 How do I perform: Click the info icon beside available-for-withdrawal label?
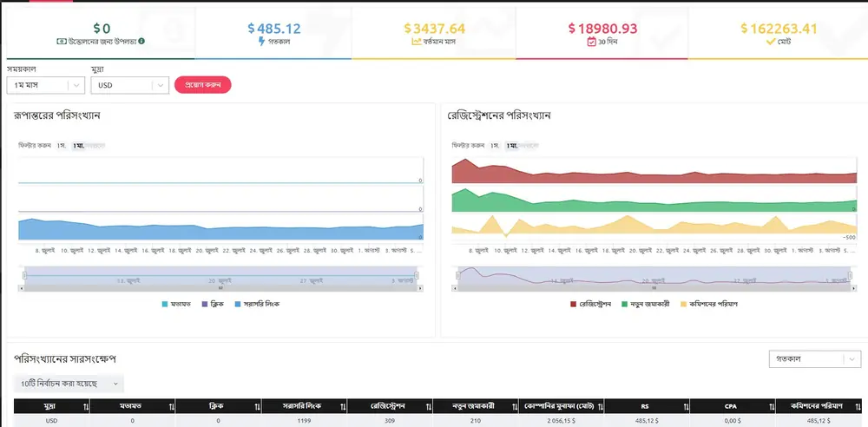coord(141,41)
